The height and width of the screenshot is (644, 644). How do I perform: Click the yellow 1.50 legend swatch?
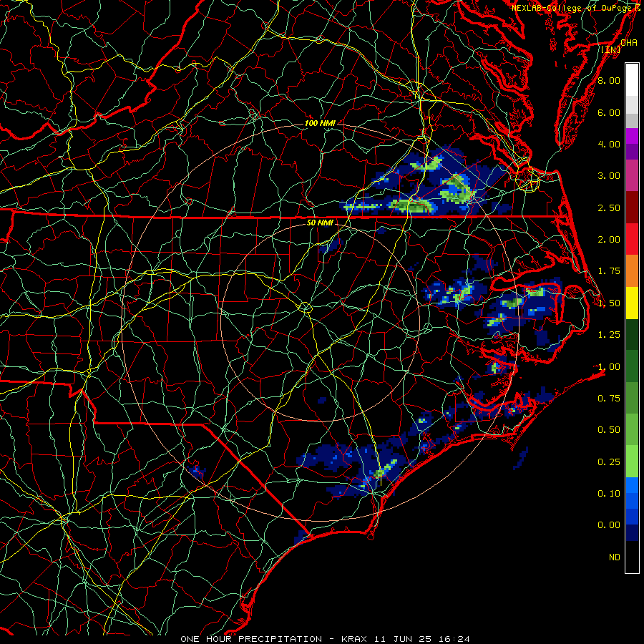coord(632,303)
